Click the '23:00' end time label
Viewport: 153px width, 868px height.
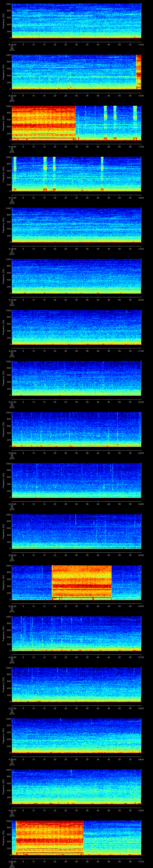[141, 453]
